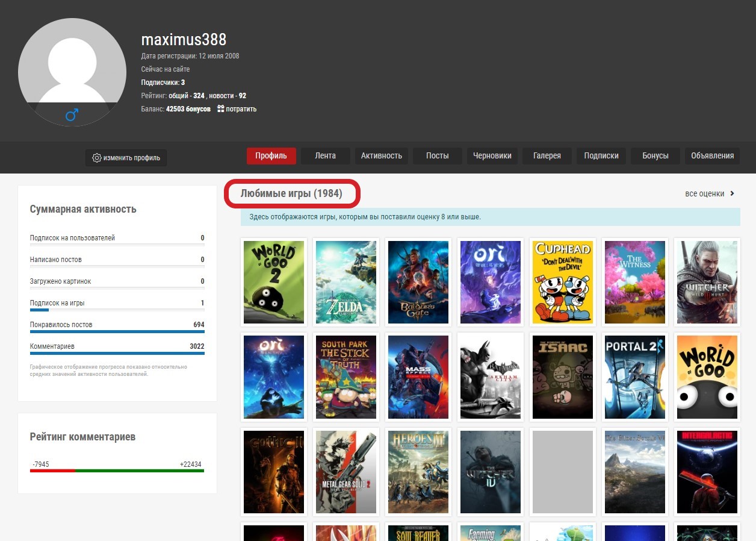Viewport: 756px width, 541px height.
Task: Click the arrow icon beside все оценки
Action: [x=733, y=193]
